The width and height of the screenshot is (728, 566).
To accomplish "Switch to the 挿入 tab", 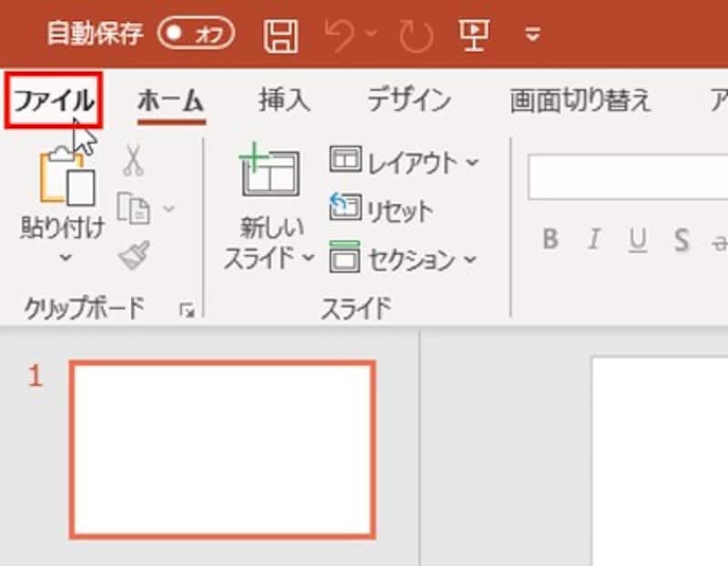I will pos(283,100).
